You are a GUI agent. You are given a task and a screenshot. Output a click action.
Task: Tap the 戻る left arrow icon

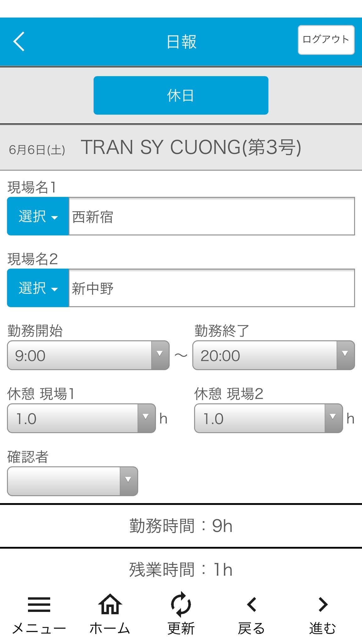251,604
